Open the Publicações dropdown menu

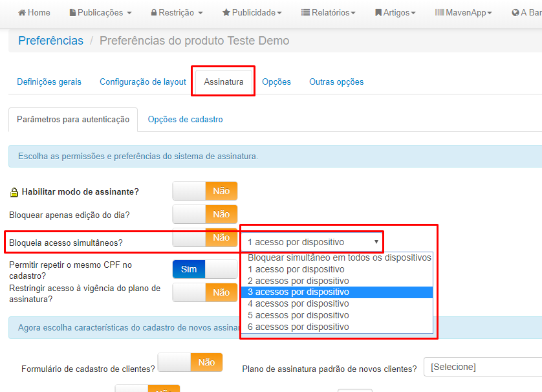point(101,13)
